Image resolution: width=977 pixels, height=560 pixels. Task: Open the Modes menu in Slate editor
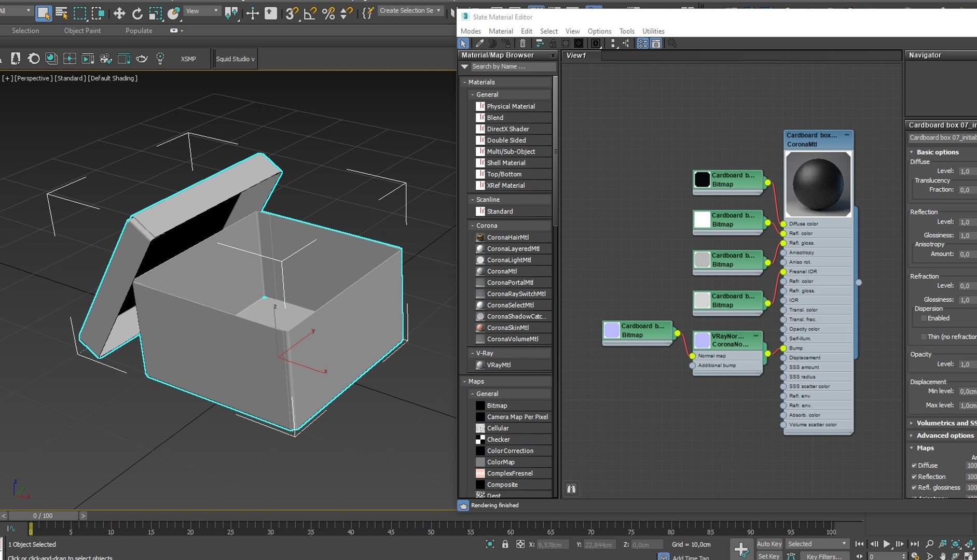coord(471,31)
